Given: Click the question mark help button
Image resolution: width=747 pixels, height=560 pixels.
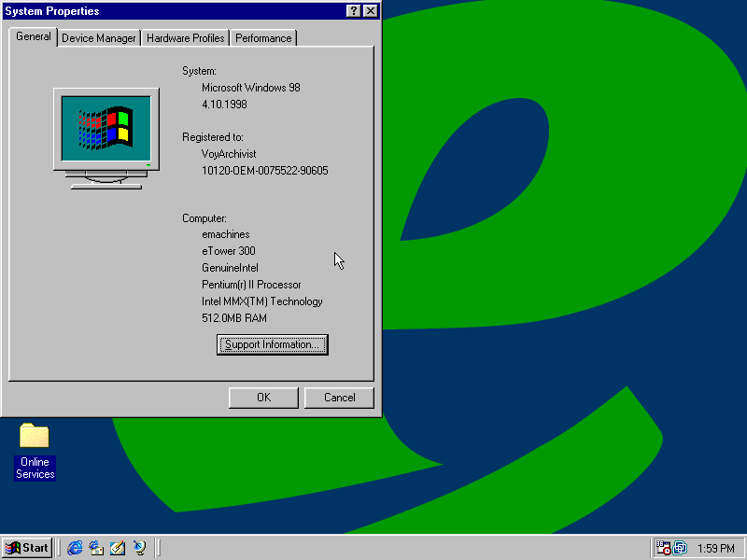Looking at the screenshot, I should (354, 11).
